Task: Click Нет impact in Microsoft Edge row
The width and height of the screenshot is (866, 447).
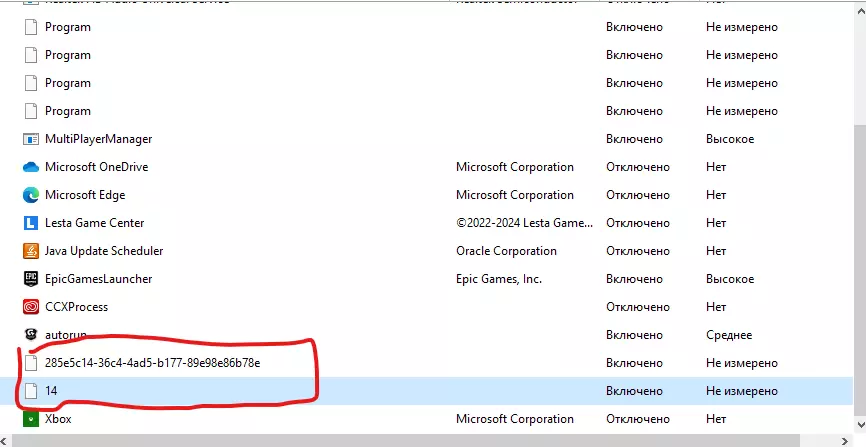Action: click(x=716, y=195)
